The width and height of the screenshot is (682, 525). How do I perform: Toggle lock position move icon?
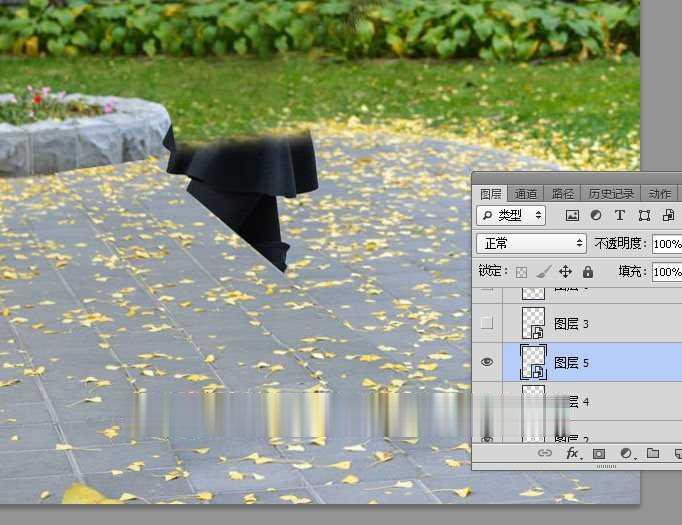[565, 272]
